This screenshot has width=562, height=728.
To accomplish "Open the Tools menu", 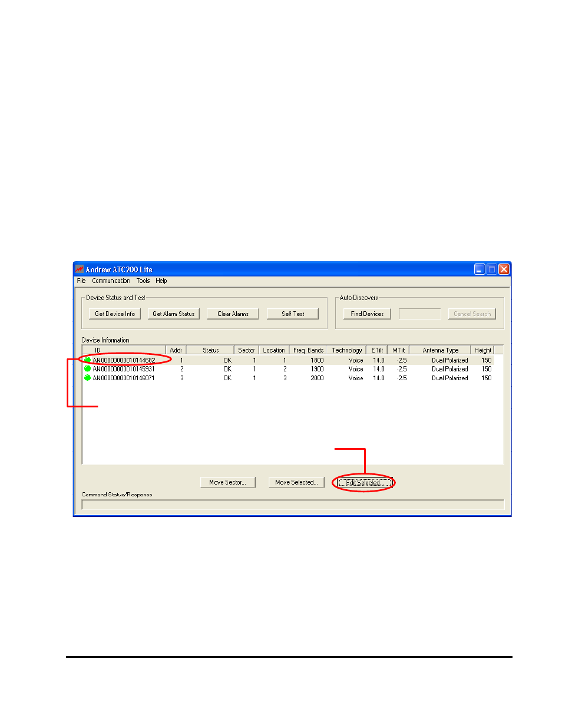I will click(x=143, y=281).
